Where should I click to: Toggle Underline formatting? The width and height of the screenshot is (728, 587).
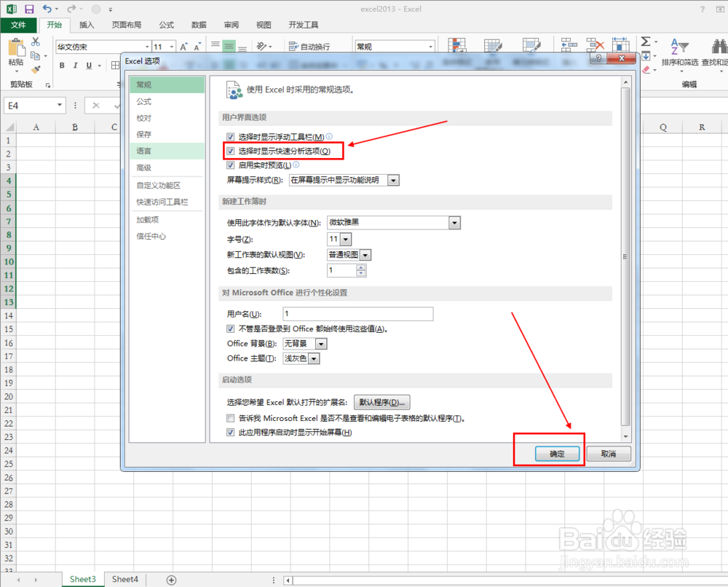coord(89,66)
